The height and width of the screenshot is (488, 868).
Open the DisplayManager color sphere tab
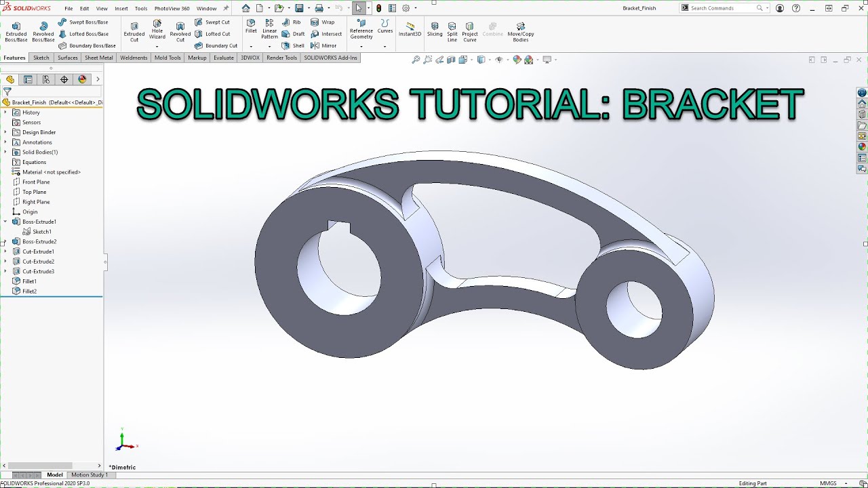[x=82, y=79]
